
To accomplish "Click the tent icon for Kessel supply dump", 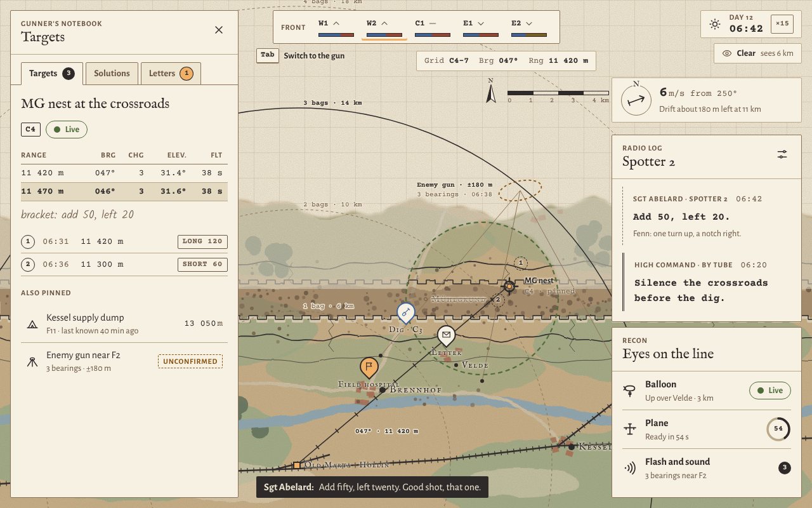I will [x=32, y=323].
